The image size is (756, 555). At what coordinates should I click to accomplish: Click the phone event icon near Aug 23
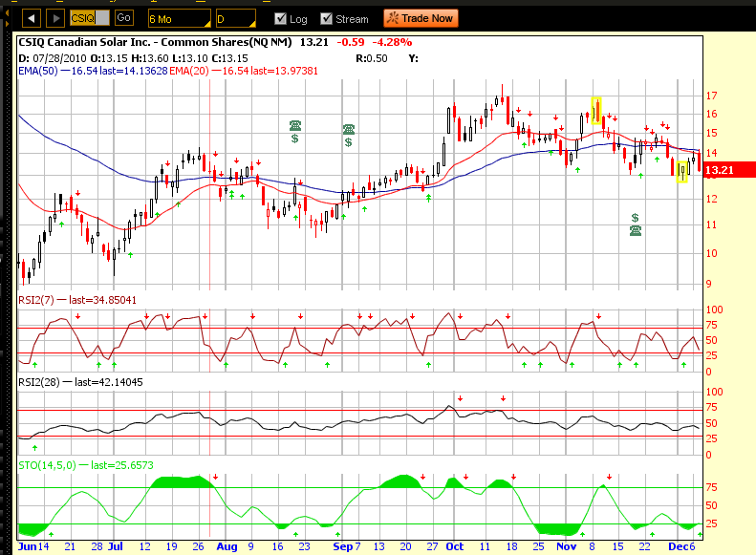(295, 126)
